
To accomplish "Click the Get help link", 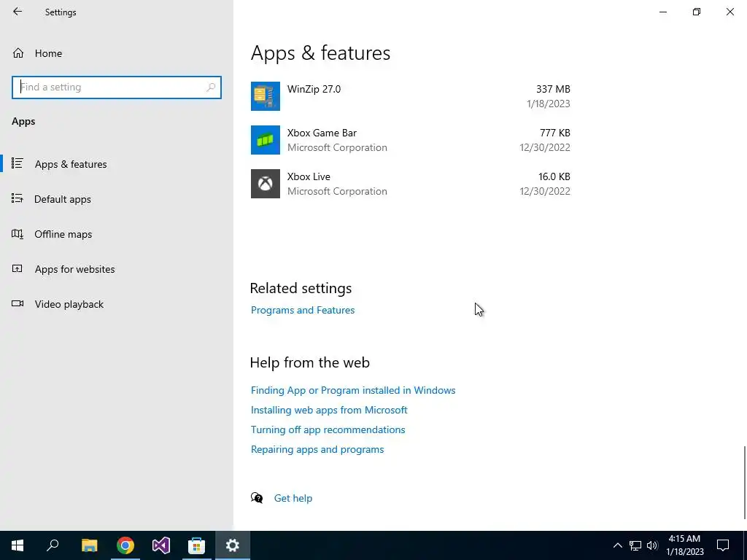I will point(293,498).
